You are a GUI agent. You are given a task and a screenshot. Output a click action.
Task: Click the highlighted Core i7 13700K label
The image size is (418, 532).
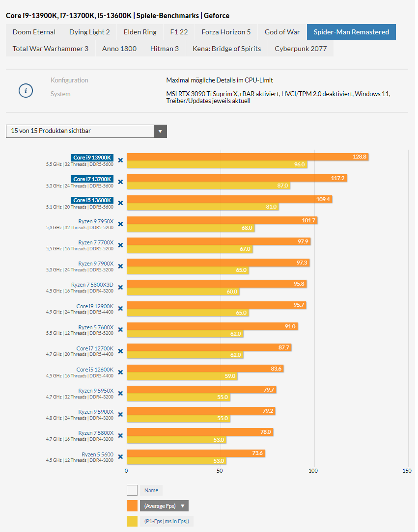tap(92, 179)
